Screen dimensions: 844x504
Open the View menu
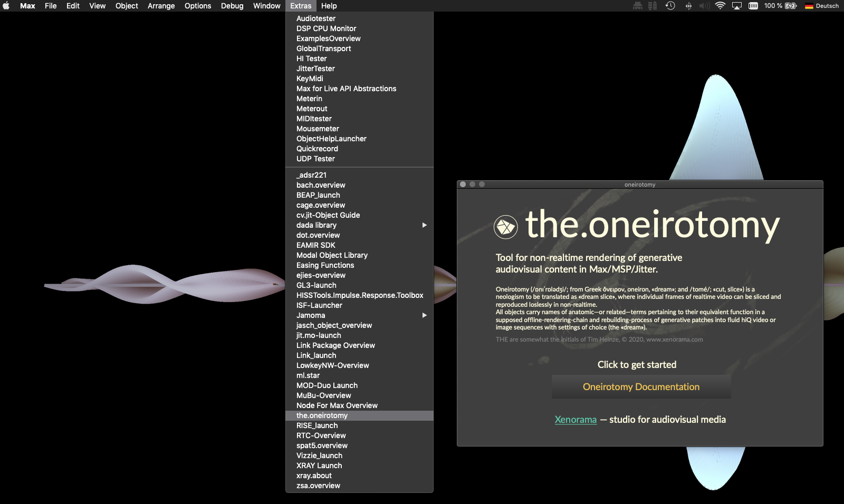(x=97, y=6)
